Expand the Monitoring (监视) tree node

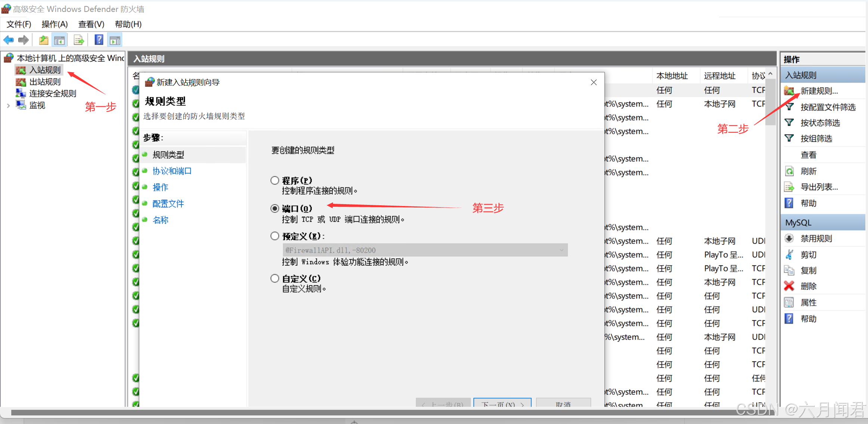pos(8,106)
